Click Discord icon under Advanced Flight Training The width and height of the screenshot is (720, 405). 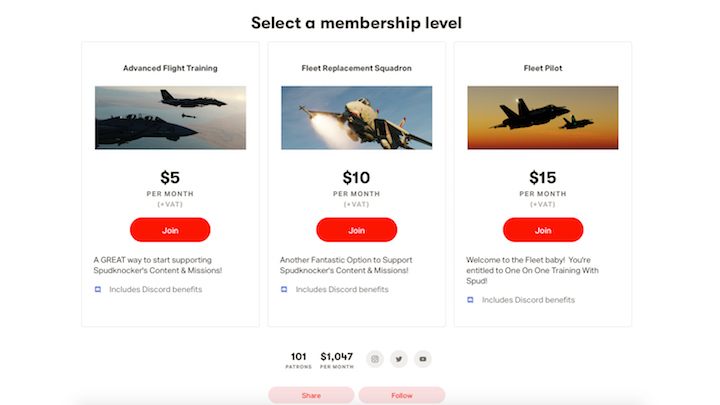(98, 289)
